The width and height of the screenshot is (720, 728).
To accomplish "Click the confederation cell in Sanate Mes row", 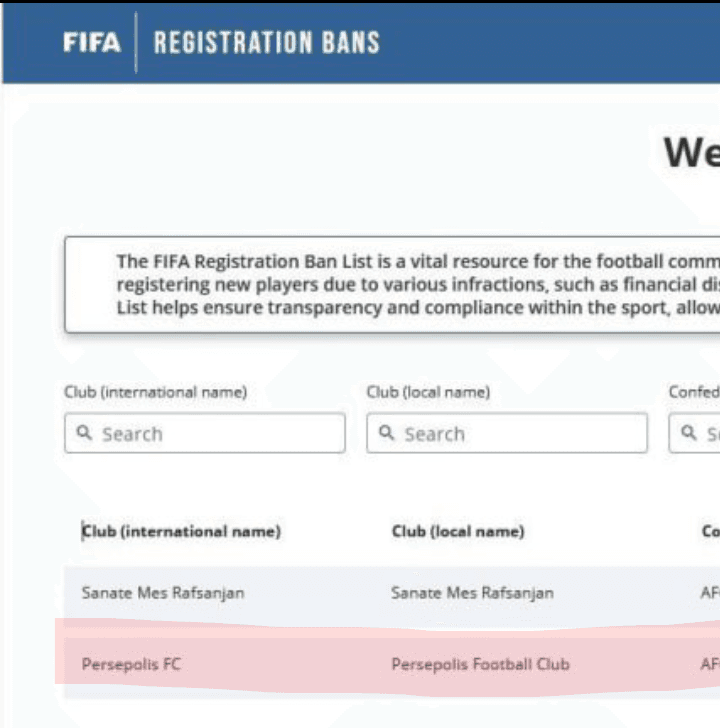I will (710, 593).
